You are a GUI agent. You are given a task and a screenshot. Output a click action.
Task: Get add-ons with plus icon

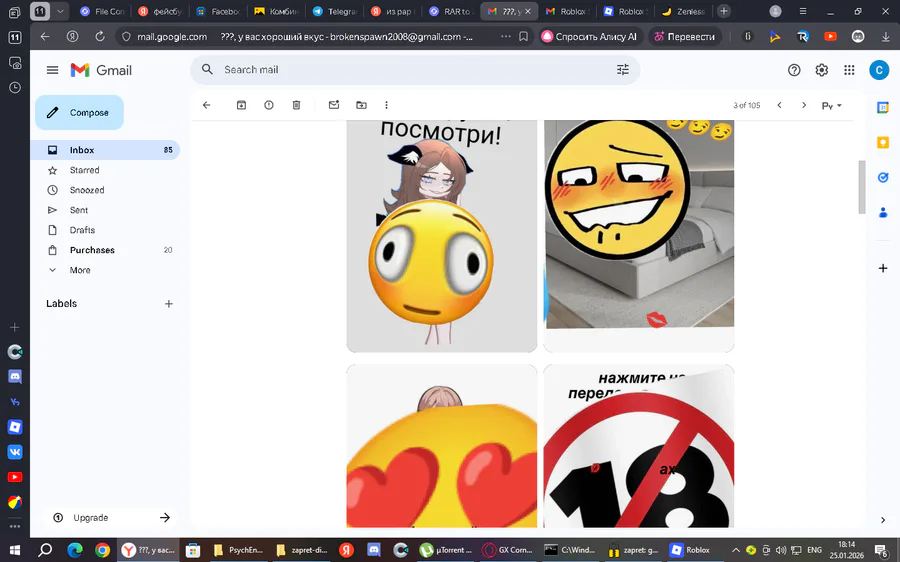pyautogui.click(x=883, y=268)
